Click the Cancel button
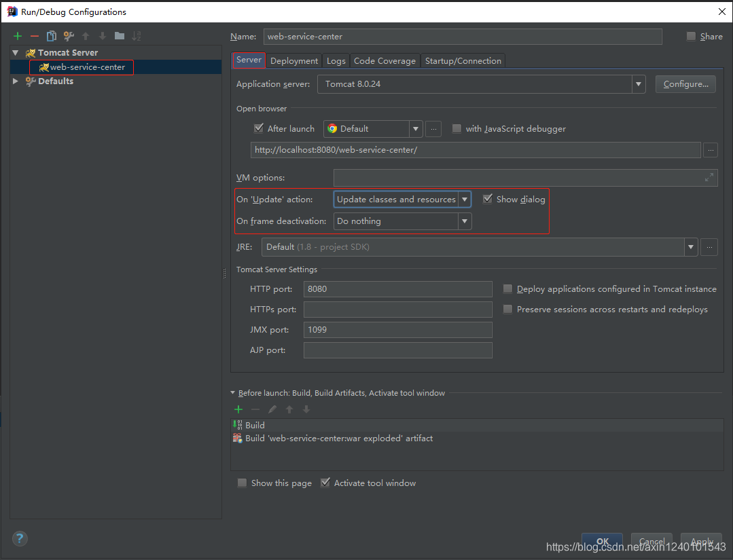The height and width of the screenshot is (560, 733). [651, 541]
